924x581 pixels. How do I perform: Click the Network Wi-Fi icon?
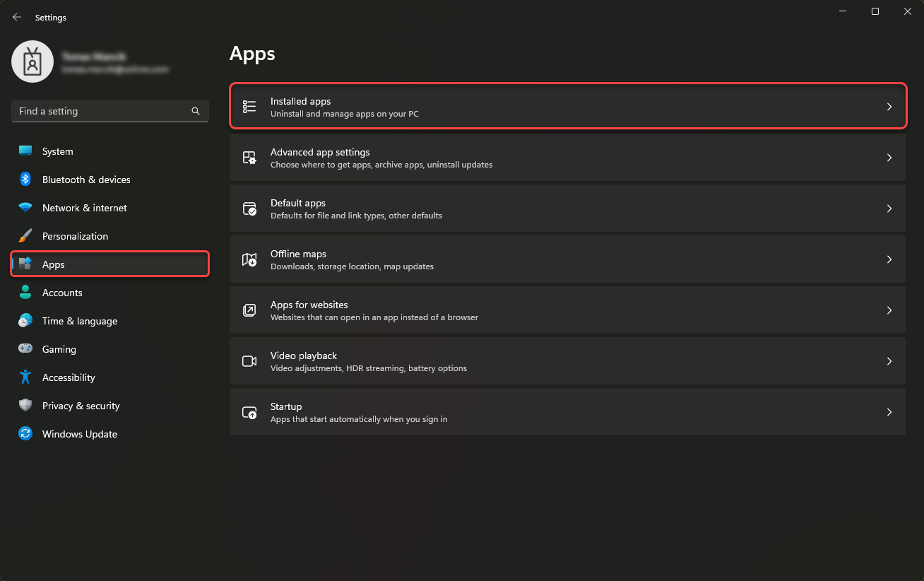coord(25,208)
